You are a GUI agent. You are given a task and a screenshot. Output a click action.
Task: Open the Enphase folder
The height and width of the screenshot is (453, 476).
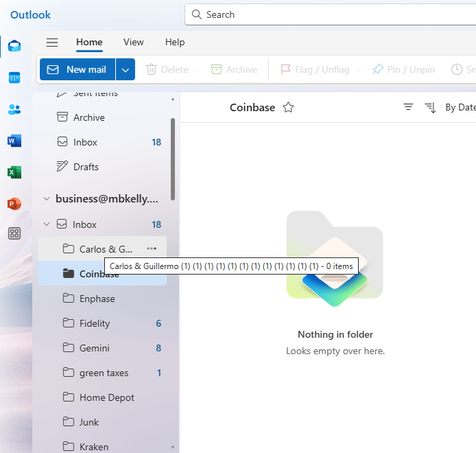(102, 299)
